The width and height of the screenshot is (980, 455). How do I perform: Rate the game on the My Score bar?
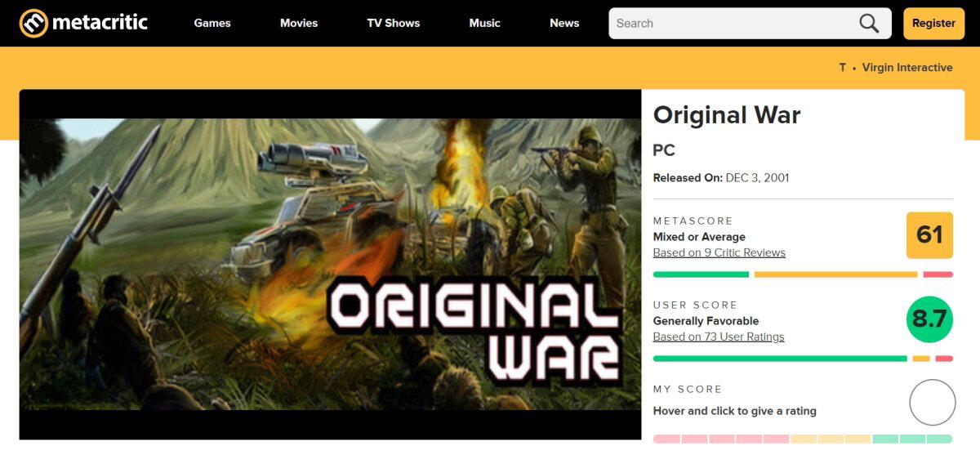tap(803, 439)
